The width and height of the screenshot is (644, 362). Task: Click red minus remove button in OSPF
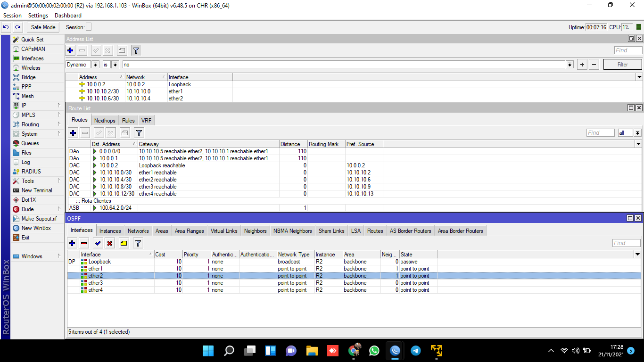pyautogui.click(x=84, y=243)
